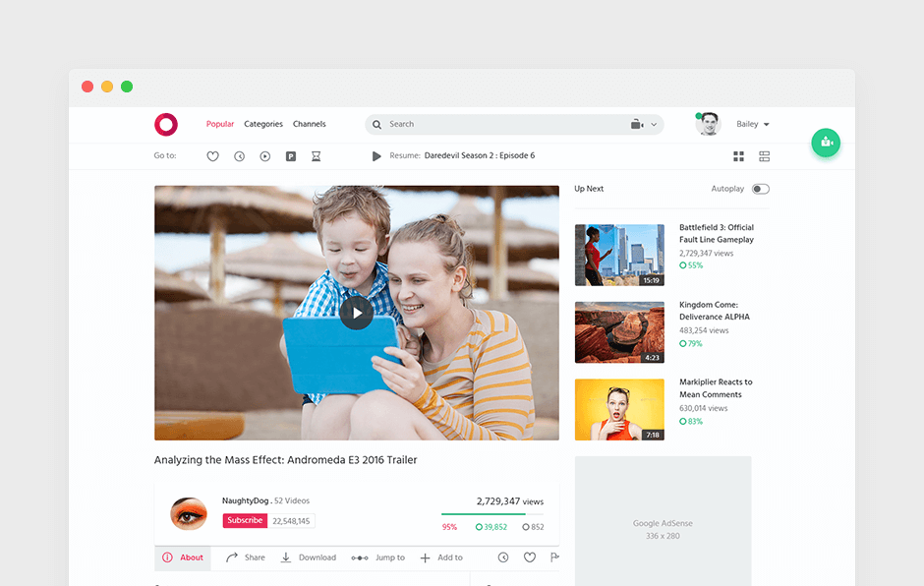Like the video with heart icon below player
Image resolution: width=924 pixels, height=586 pixels.
[529, 557]
